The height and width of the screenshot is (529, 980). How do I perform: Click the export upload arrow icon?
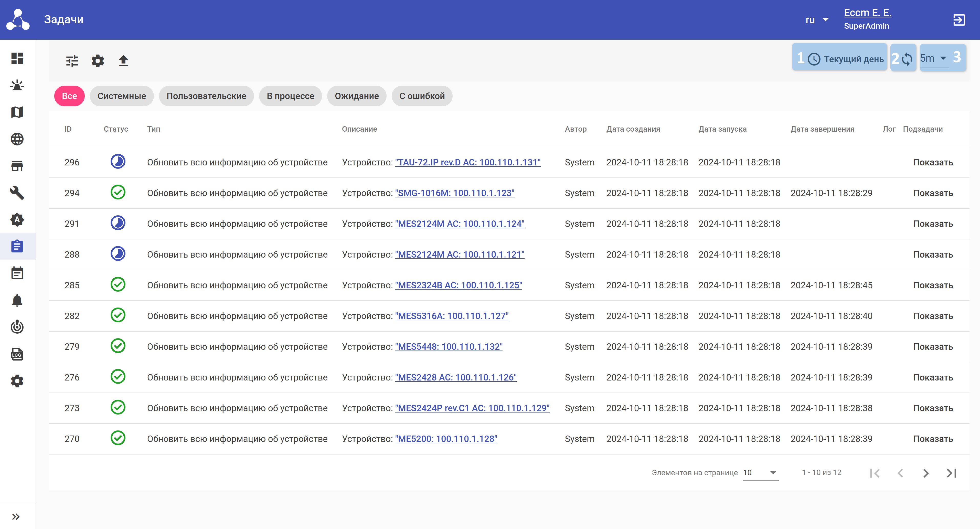click(123, 61)
